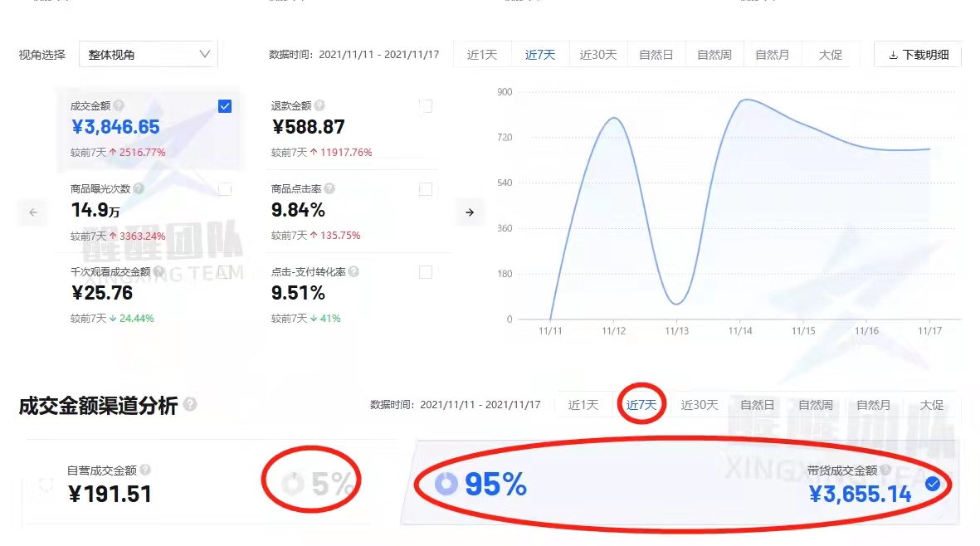The height and width of the screenshot is (546, 980).
Task: Select 近1天 in the channel analysis section
Action: pos(583,405)
